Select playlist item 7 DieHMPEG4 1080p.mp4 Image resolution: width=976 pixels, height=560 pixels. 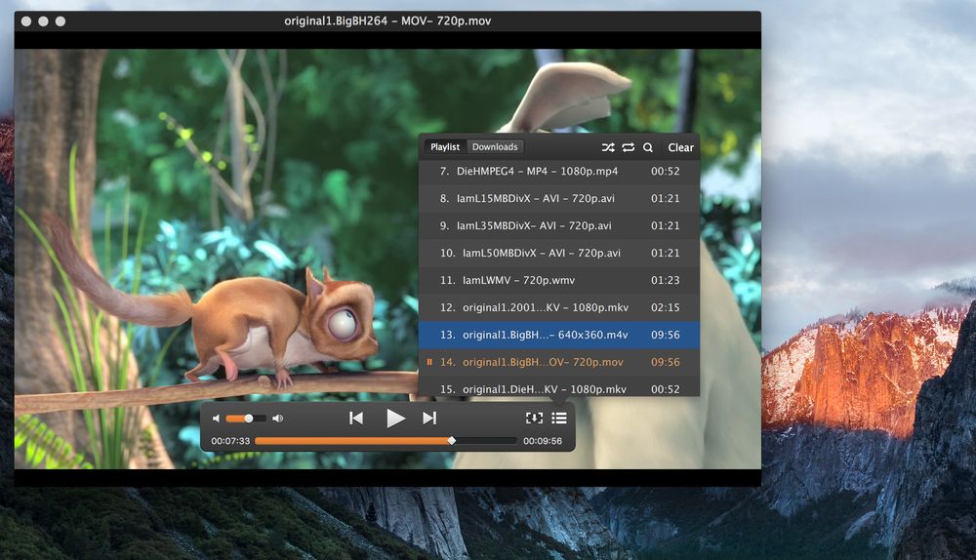coord(559,171)
